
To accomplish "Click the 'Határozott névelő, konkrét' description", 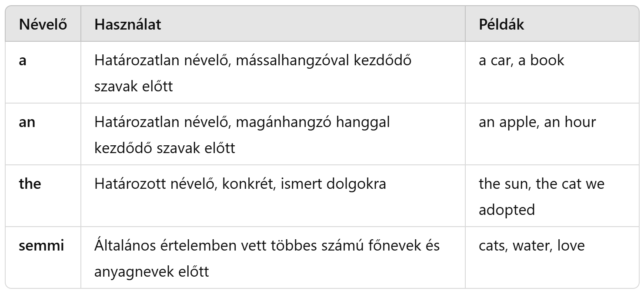I will click(x=240, y=184).
